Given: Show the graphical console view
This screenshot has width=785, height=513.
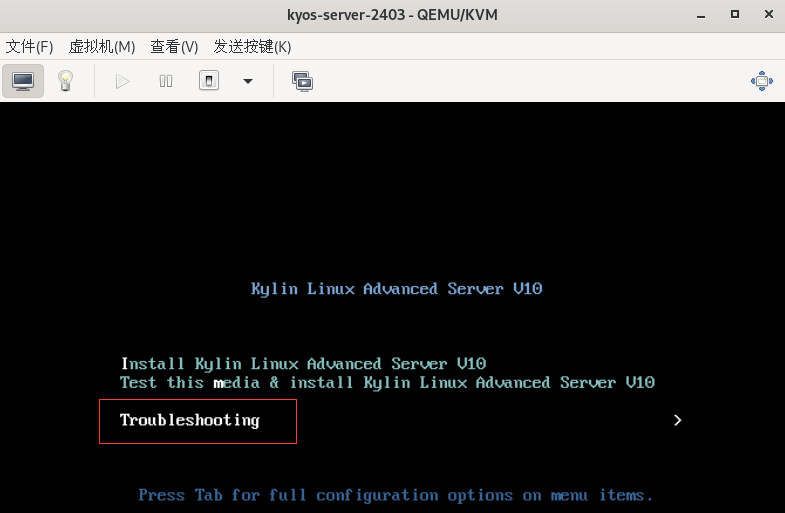Looking at the screenshot, I should point(23,81).
